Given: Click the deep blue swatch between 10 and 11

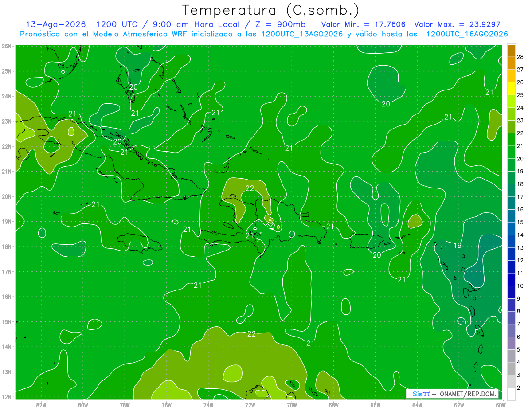Looking at the screenshot, I should tap(511, 279).
